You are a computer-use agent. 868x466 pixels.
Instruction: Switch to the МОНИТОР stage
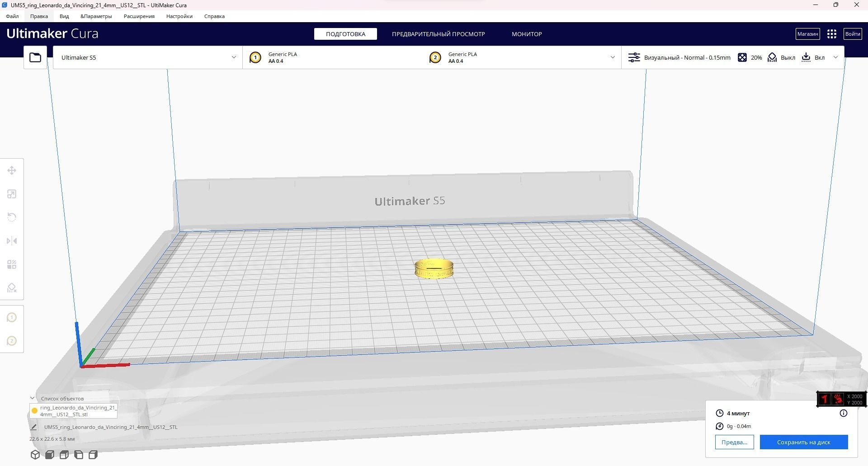tap(527, 34)
